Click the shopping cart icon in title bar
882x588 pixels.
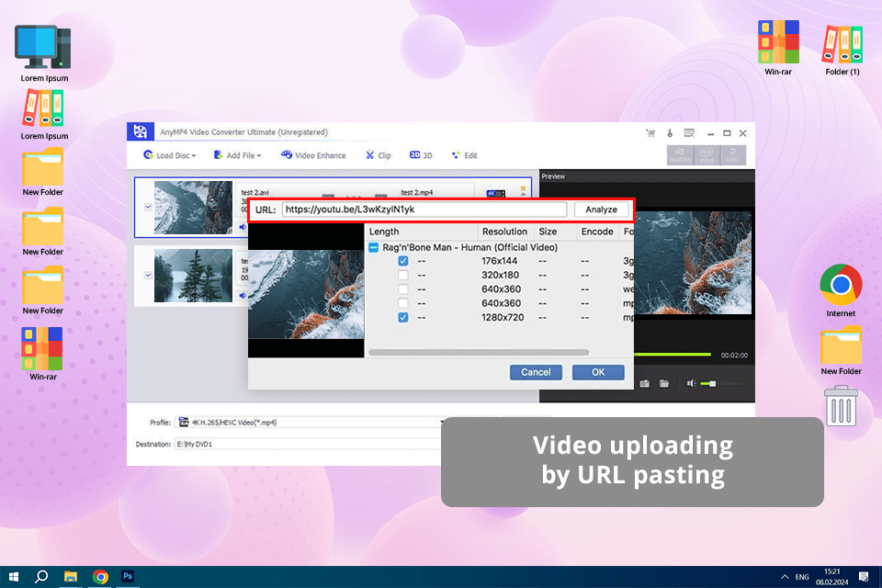click(x=651, y=133)
